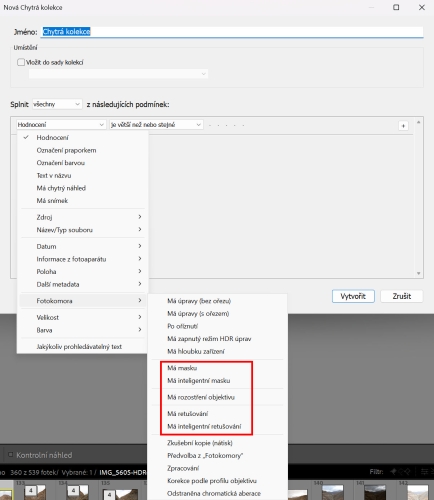
Task: Click the Vytvořit button
Action: [x=353, y=296]
